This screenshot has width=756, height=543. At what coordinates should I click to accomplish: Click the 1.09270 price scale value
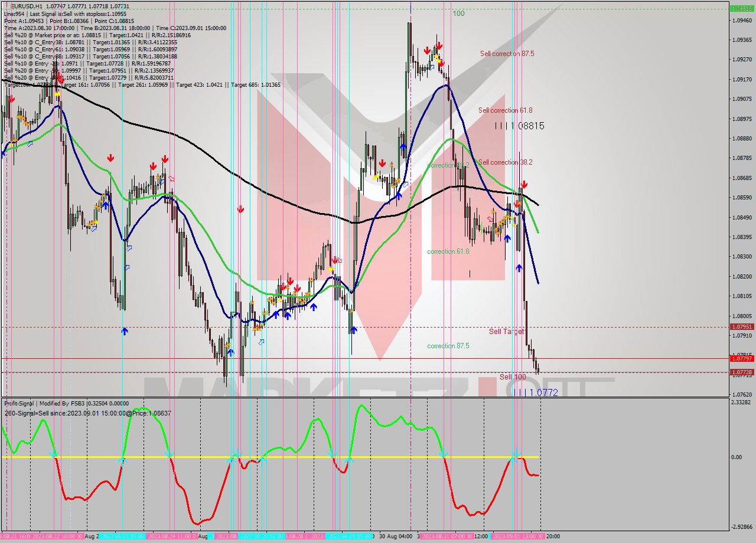tap(742, 59)
